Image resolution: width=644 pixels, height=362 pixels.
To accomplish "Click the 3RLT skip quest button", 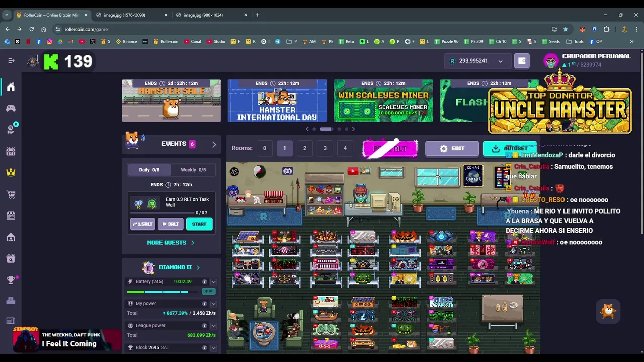I will (171, 224).
